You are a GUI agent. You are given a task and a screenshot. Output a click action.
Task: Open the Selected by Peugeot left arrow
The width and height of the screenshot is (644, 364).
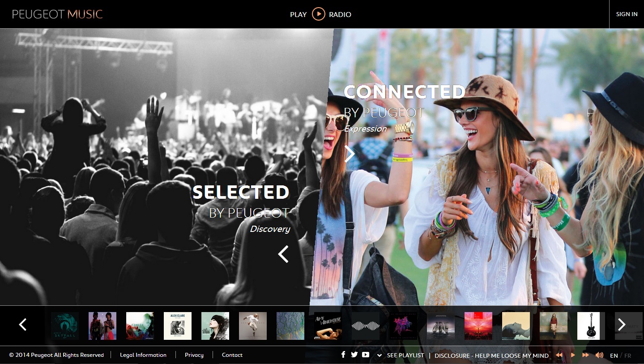pos(283,254)
